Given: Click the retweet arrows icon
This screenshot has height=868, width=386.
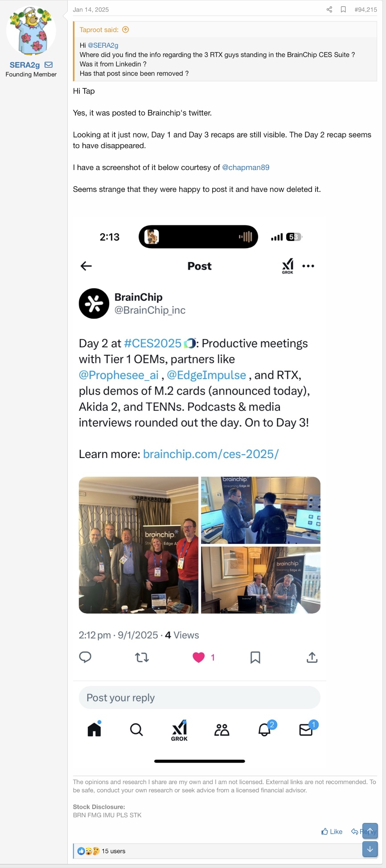Looking at the screenshot, I should click(142, 657).
